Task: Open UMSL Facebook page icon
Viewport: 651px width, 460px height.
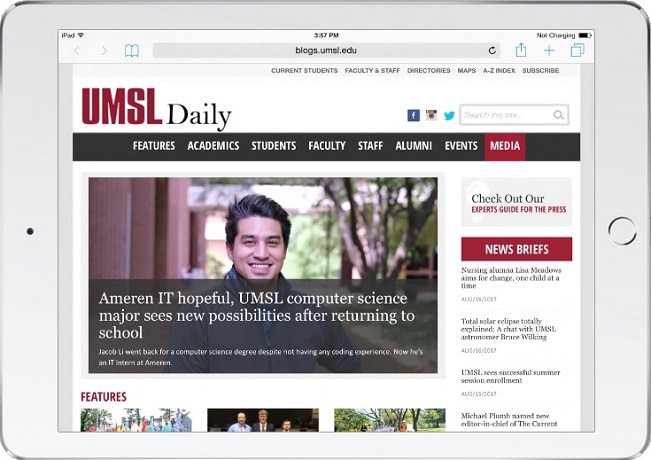Action: coord(413,115)
